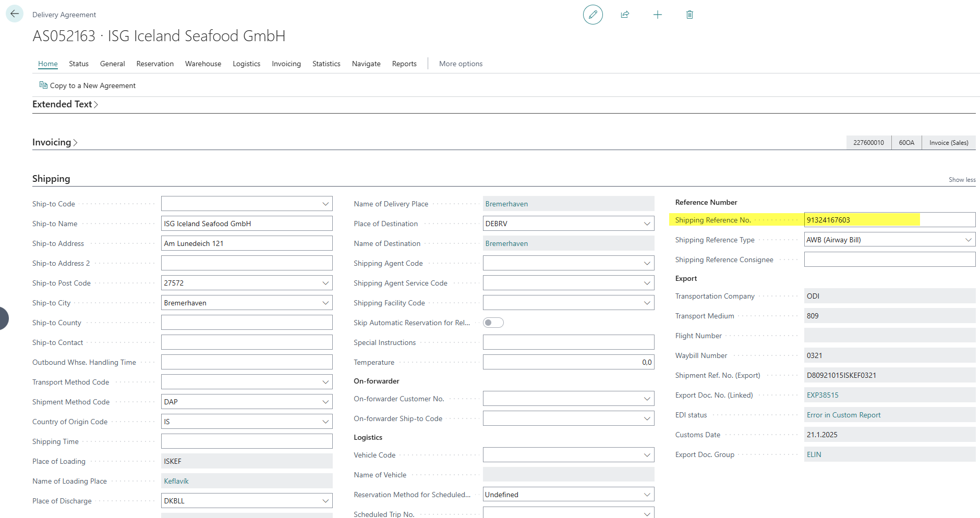Open the Ship-to Code dropdown
The image size is (980, 518).
[325, 204]
